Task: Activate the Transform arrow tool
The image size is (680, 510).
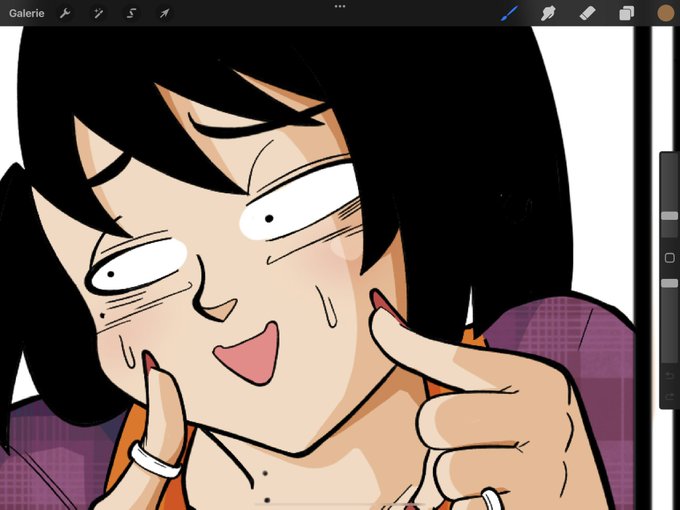Action: [164, 13]
